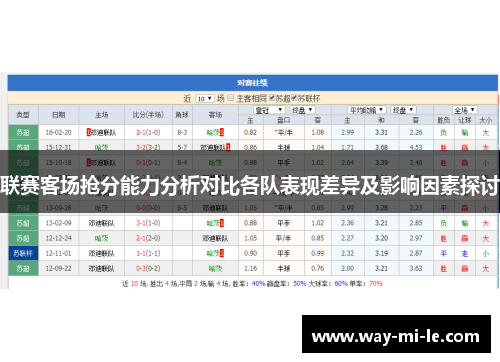Screen dimensions: 500x362
Task: Click the red card badge on 邓迪联队 in 16-02-20 row
Action: pos(89,132)
